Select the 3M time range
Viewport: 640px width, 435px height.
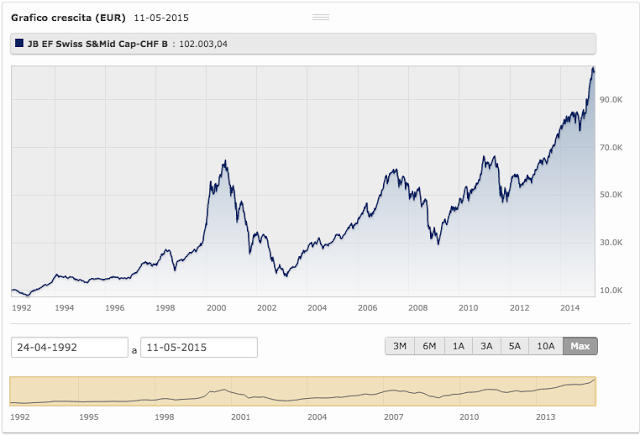point(399,346)
